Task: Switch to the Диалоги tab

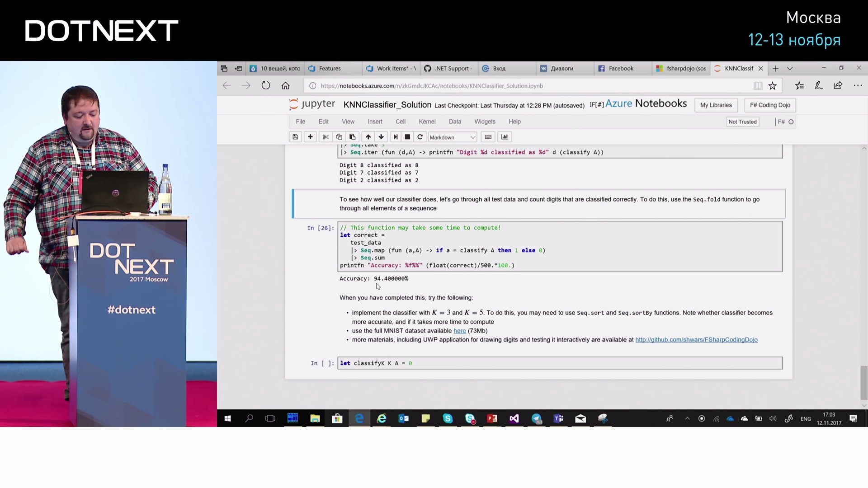Action: [565, 68]
